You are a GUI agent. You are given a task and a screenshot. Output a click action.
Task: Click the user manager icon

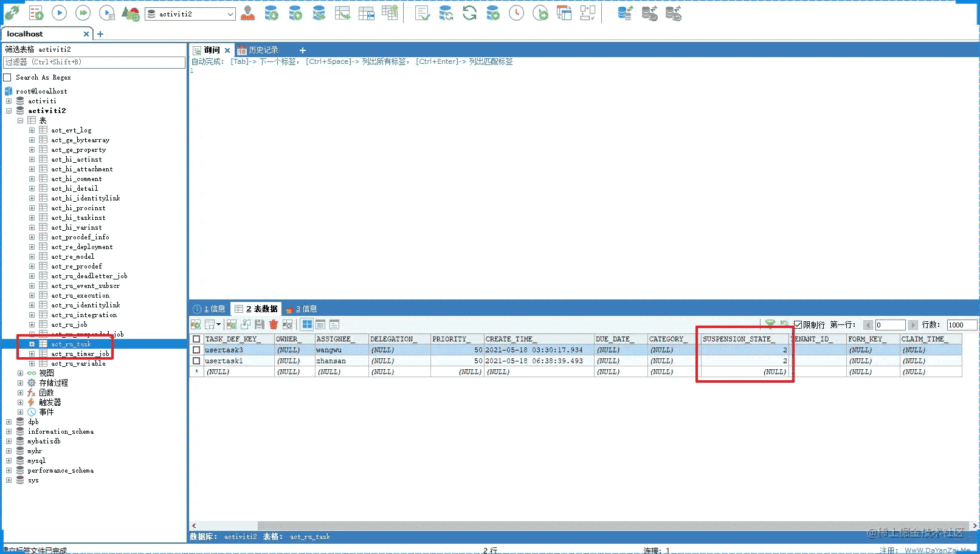(x=247, y=13)
